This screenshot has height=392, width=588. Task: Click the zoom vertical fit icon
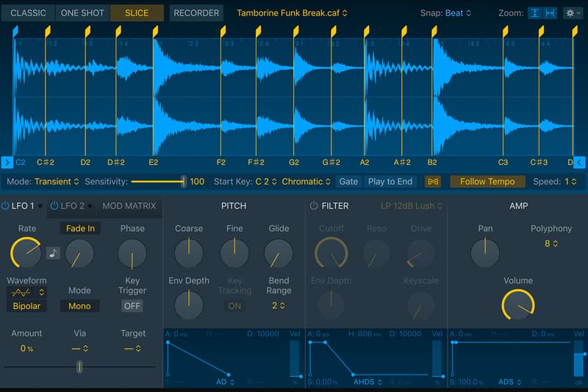point(536,13)
